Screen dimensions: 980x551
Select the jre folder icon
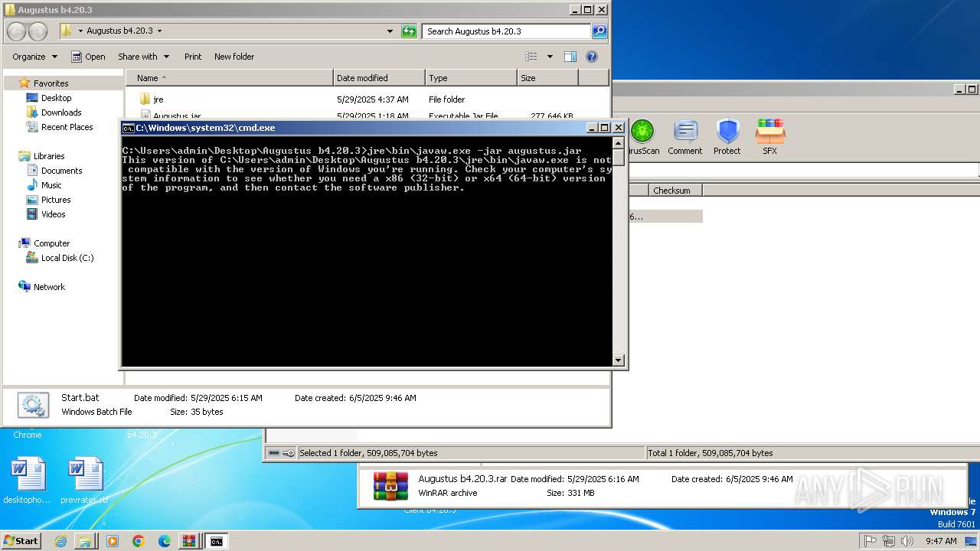[145, 99]
